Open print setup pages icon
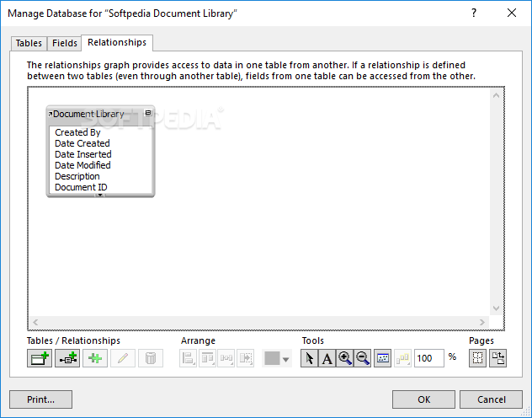This screenshot has width=532, height=418. tap(498, 358)
